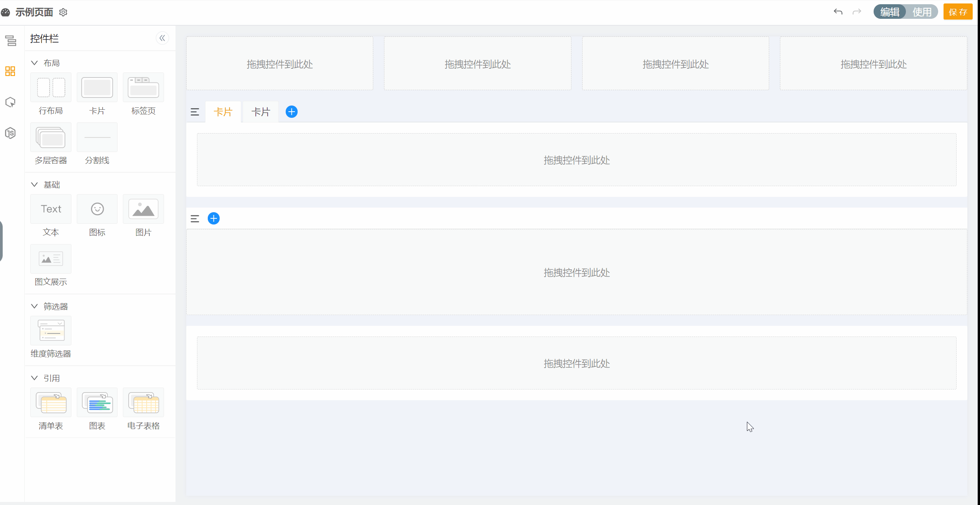Select the second 卡片 tab
The image size is (980, 505).
click(x=261, y=112)
